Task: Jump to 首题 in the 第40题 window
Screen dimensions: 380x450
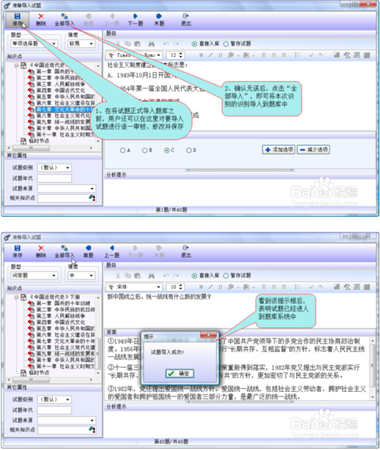Action: click(x=88, y=252)
